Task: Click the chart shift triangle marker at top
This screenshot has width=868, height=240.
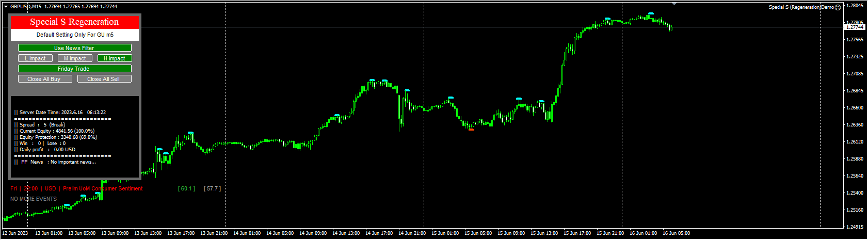Action: pos(674,4)
